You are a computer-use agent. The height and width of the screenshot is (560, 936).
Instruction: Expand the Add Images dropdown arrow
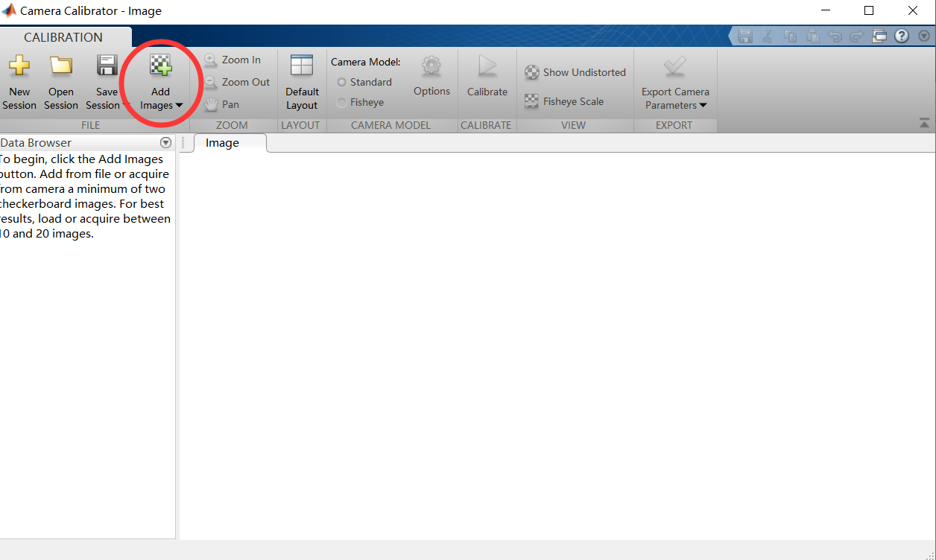coord(179,106)
